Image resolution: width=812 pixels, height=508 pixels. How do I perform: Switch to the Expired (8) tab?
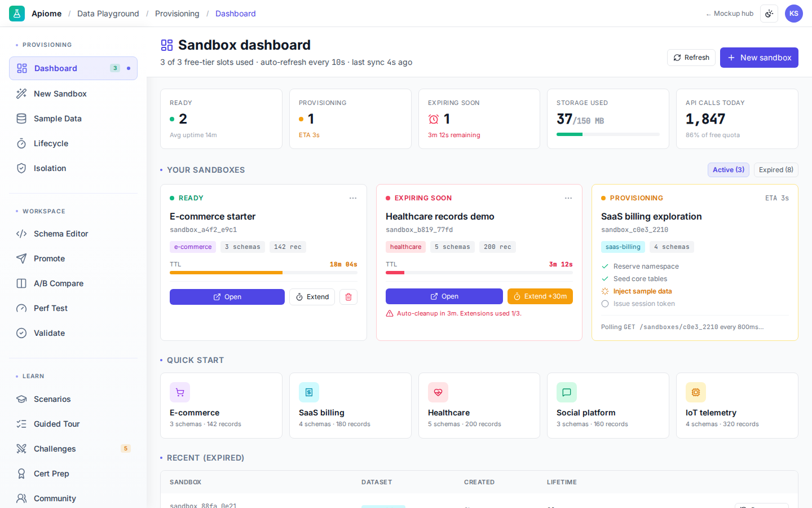click(x=776, y=170)
